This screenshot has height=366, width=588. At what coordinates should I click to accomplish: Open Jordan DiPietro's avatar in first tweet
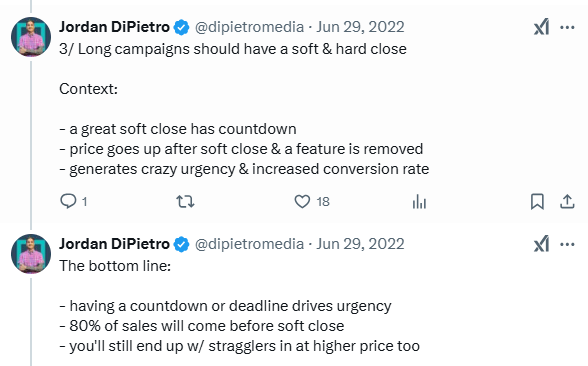(31, 36)
